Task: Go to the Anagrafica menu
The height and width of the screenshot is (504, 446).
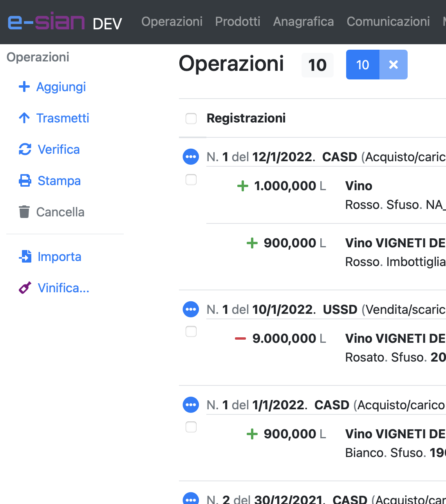Action: coord(303,22)
